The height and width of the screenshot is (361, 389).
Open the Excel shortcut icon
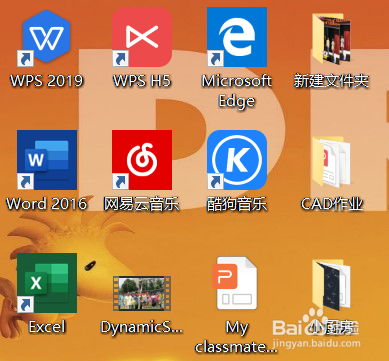[47, 283]
